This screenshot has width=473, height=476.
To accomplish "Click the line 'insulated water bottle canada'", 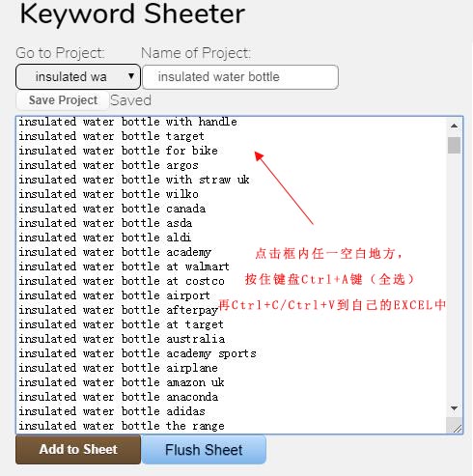I will tap(112, 209).
